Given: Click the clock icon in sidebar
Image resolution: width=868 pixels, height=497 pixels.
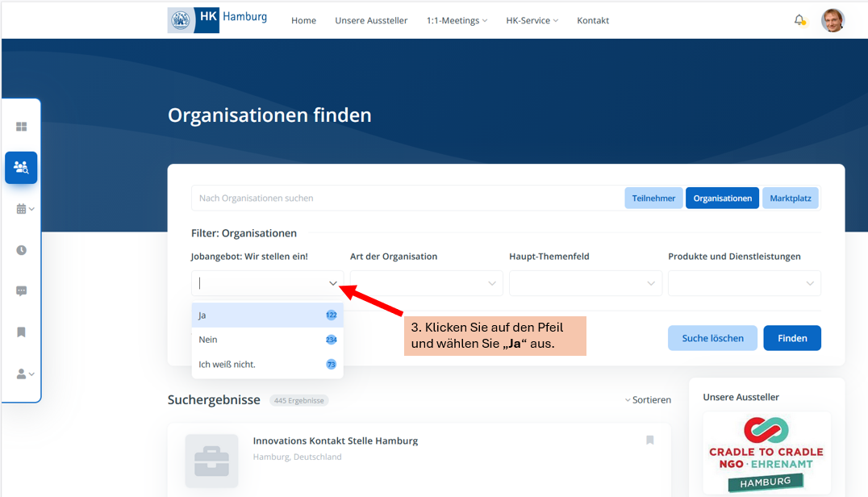Looking at the screenshot, I should 22,250.
